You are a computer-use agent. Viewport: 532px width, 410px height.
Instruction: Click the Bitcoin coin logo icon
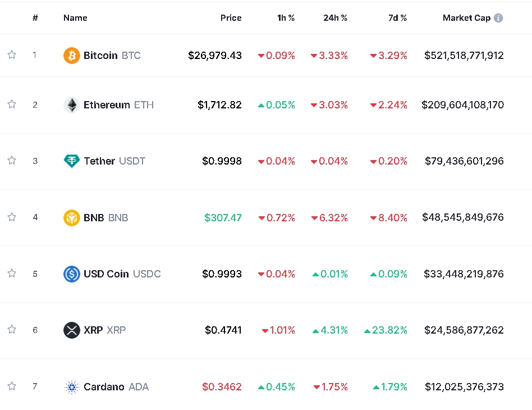pos(72,56)
